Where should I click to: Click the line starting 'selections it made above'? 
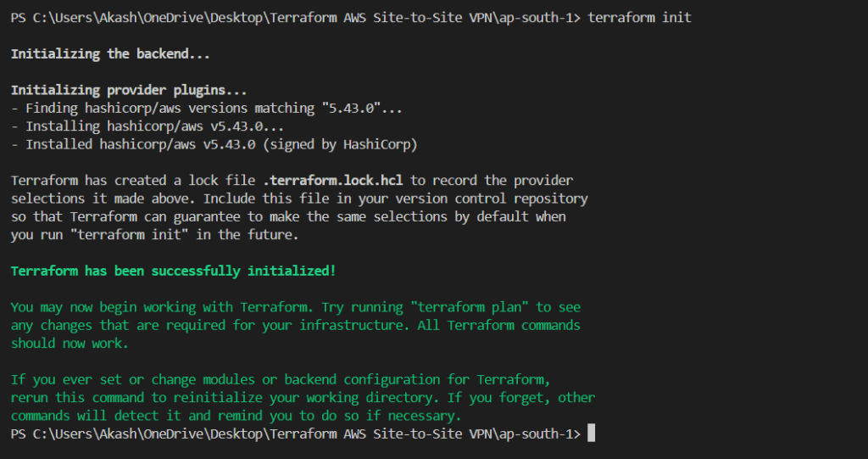click(x=299, y=199)
